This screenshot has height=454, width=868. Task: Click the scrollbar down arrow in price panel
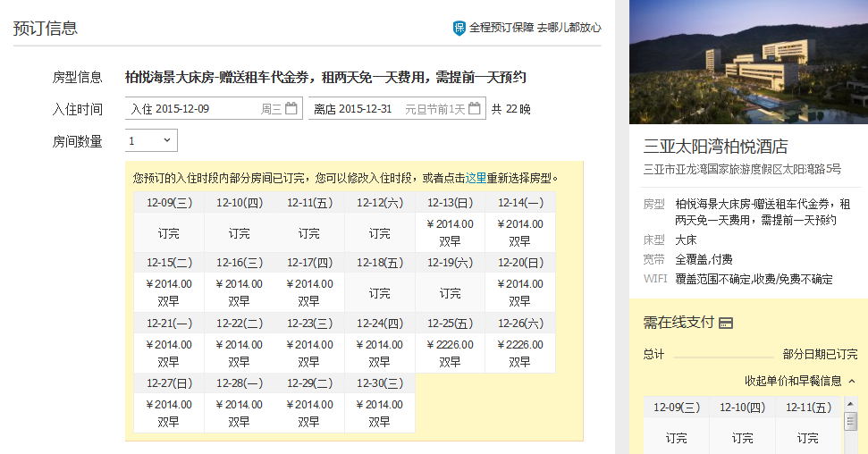850,448
